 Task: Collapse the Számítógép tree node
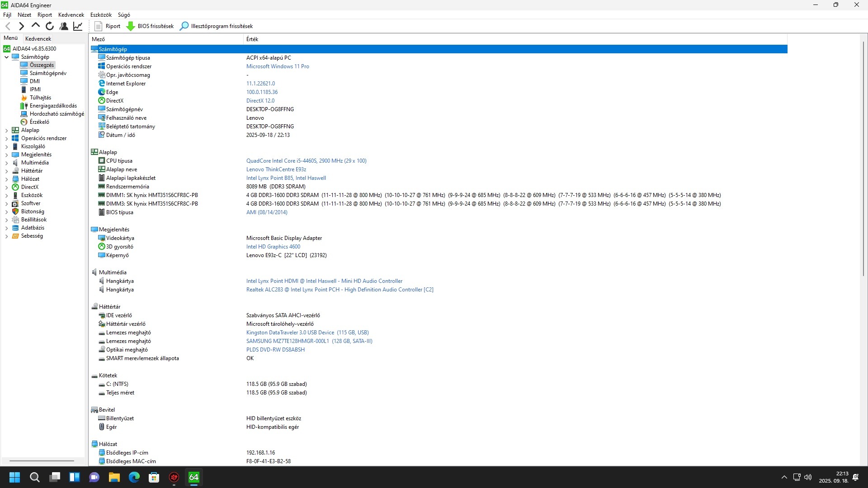coord(6,57)
